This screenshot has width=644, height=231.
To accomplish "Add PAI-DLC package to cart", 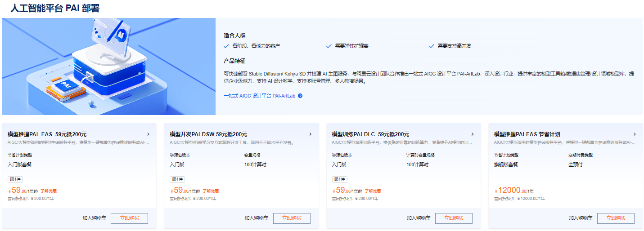I will click(x=419, y=218).
